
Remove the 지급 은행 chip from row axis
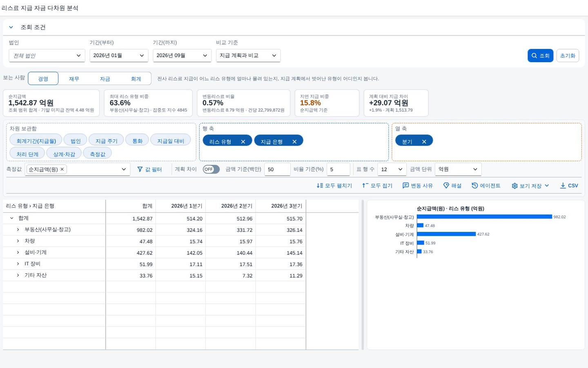[294, 141]
